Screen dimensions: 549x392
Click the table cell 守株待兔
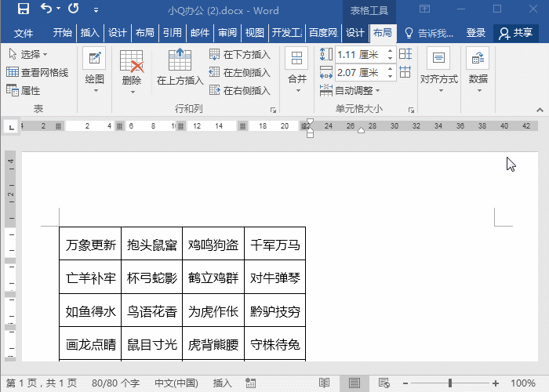[x=274, y=344]
